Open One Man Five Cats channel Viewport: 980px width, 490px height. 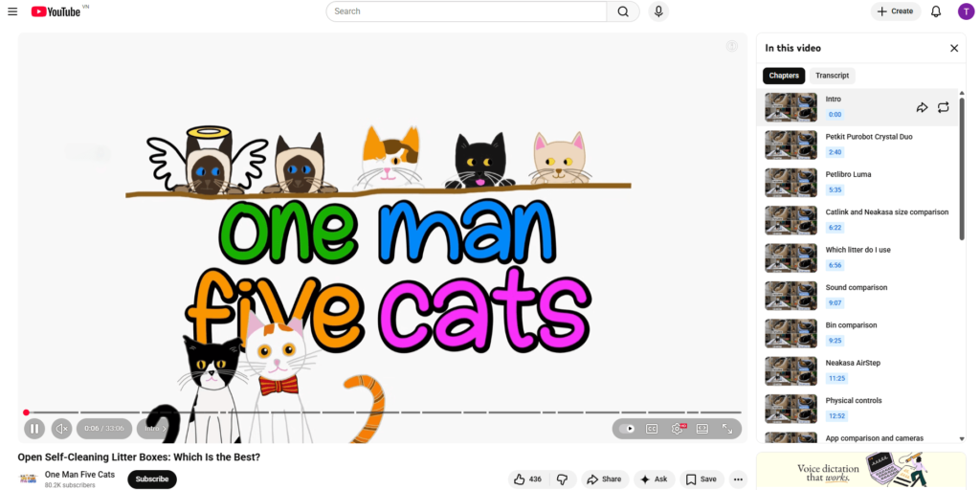[80, 475]
